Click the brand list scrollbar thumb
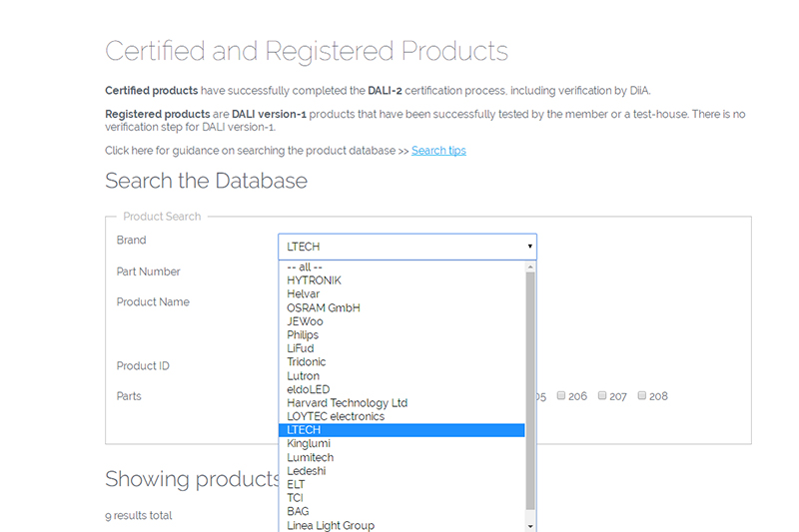This screenshot has width=799, height=532. [530, 391]
